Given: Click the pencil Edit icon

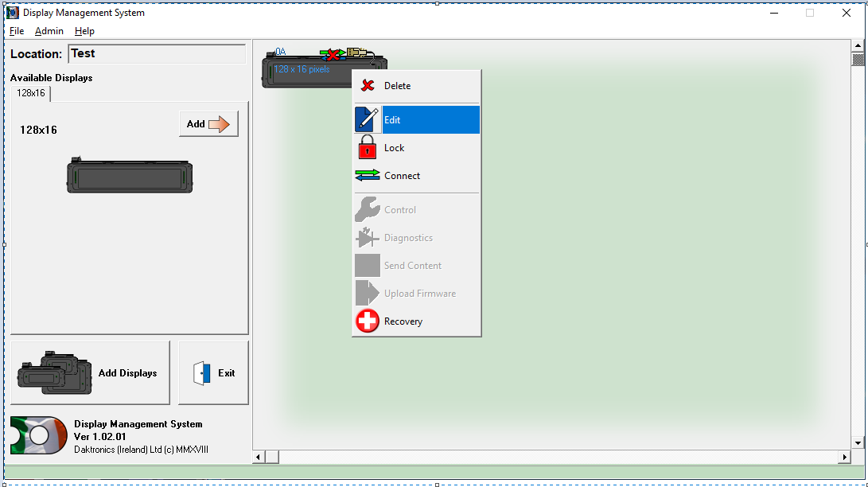Looking at the screenshot, I should click(x=367, y=120).
